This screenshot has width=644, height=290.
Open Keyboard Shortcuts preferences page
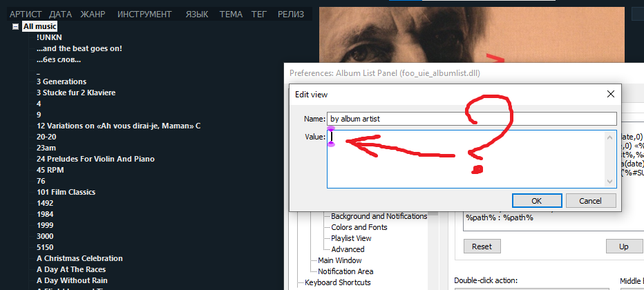coord(338,282)
